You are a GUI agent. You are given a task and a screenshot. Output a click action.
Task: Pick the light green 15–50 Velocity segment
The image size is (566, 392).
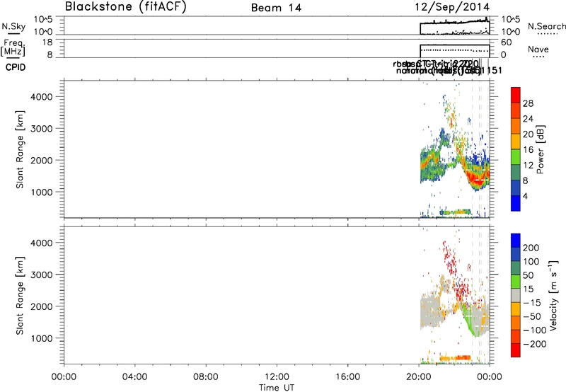click(516, 282)
